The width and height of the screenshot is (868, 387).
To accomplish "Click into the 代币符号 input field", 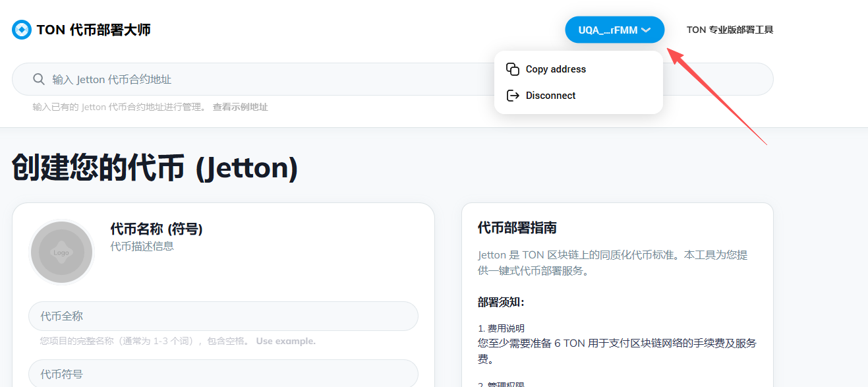I will tap(223, 374).
